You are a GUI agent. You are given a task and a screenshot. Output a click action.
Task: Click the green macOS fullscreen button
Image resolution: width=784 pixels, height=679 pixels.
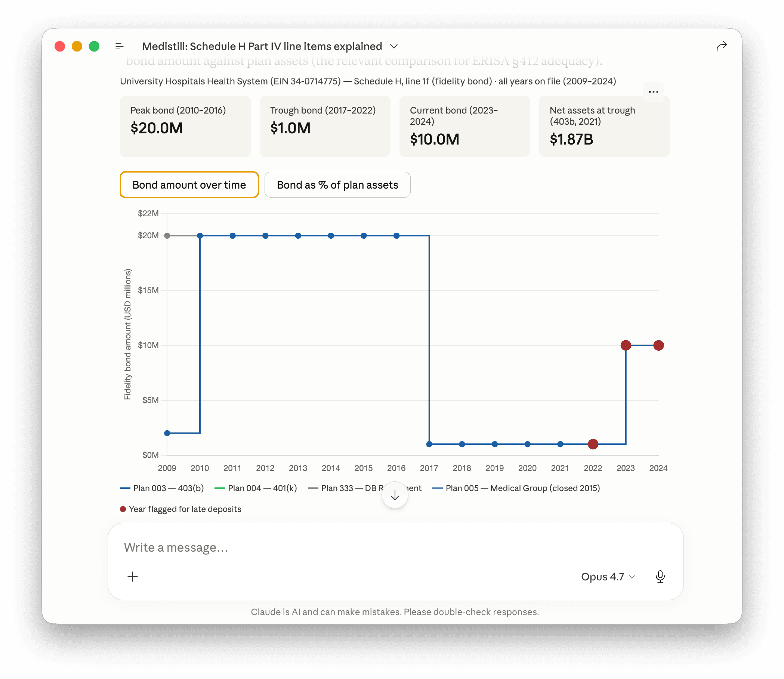pyautogui.click(x=94, y=46)
